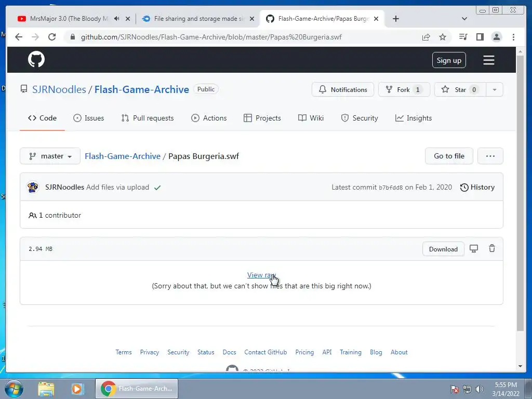Click the View raw link

[262, 275]
